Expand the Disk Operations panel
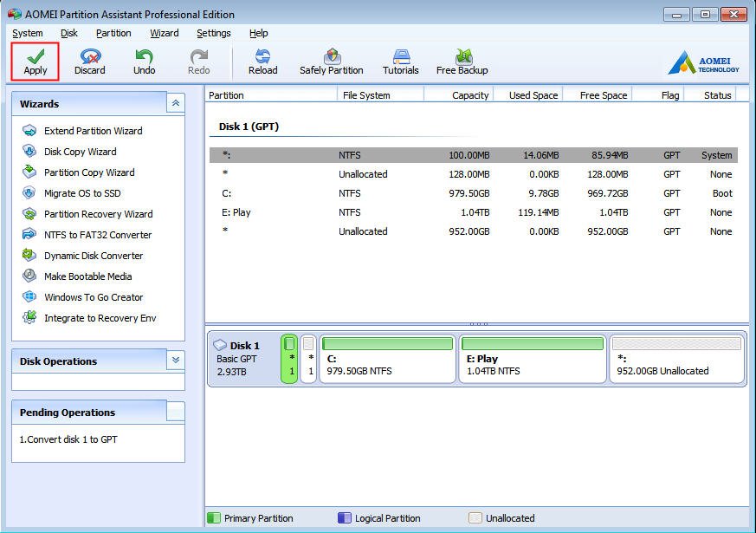The height and width of the screenshot is (533, 756). 176,360
